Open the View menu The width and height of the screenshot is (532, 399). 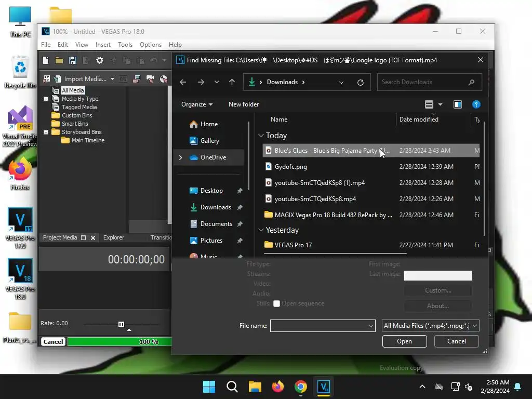coord(82,45)
